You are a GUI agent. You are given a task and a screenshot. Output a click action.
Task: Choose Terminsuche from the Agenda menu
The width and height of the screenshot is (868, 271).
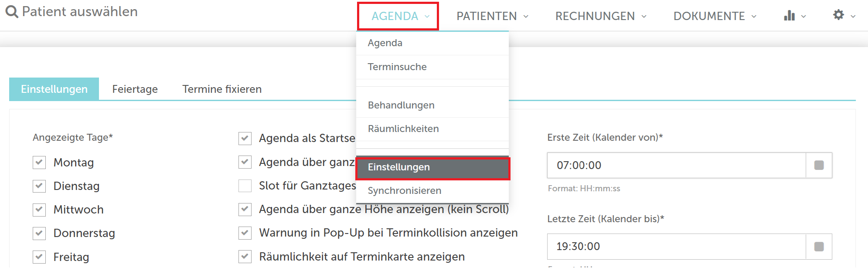tap(432, 67)
